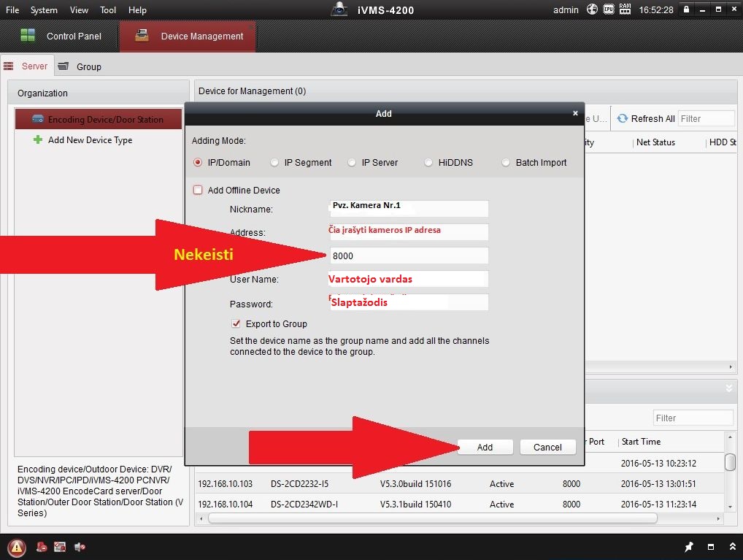The height and width of the screenshot is (560, 743).
Task: Select device row 192.168.10.103
Action: [x=460, y=483]
